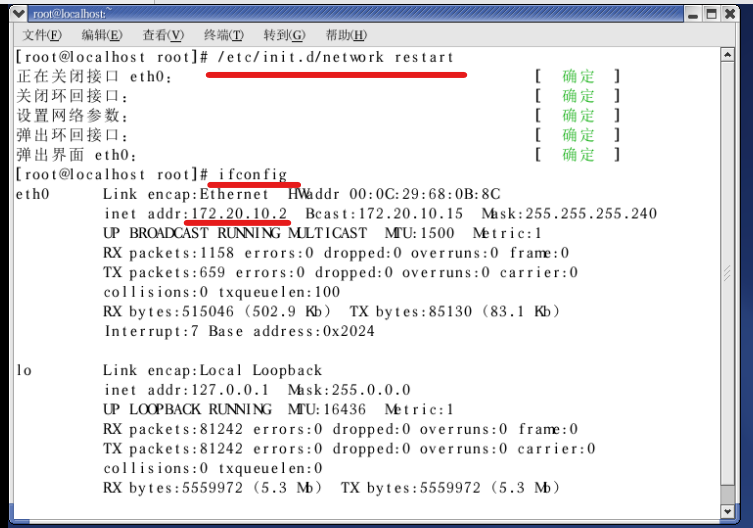This screenshot has width=753, height=528.
Task: Open the 转到(G) menu
Action: [x=284, y=35]
